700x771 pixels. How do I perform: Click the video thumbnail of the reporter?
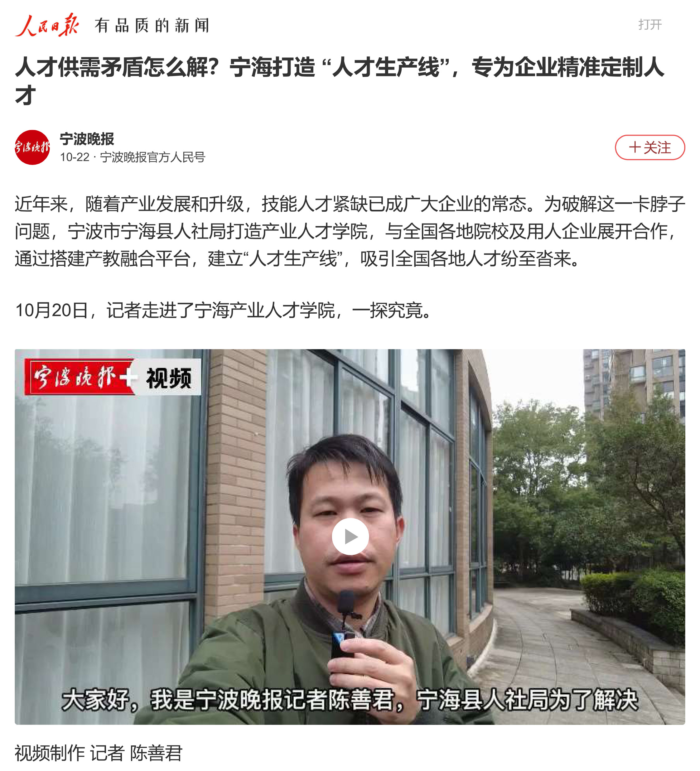[350, 537]
